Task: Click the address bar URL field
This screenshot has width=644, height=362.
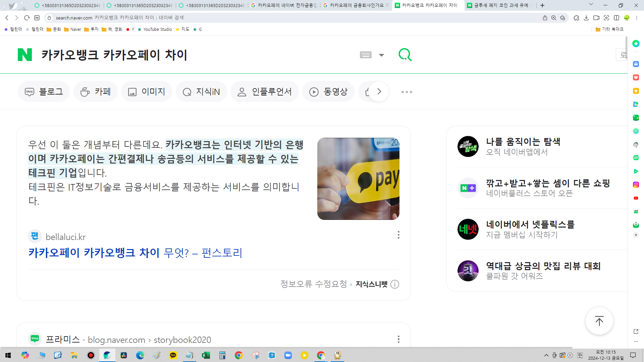Action: 295,18
